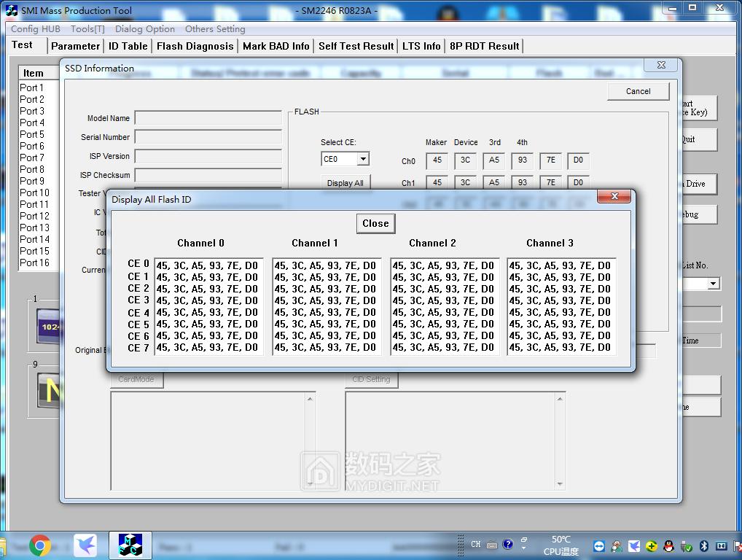Click the Bluetooth tray icon
This screenshot has width=742, height=560.
click(704, 545)
